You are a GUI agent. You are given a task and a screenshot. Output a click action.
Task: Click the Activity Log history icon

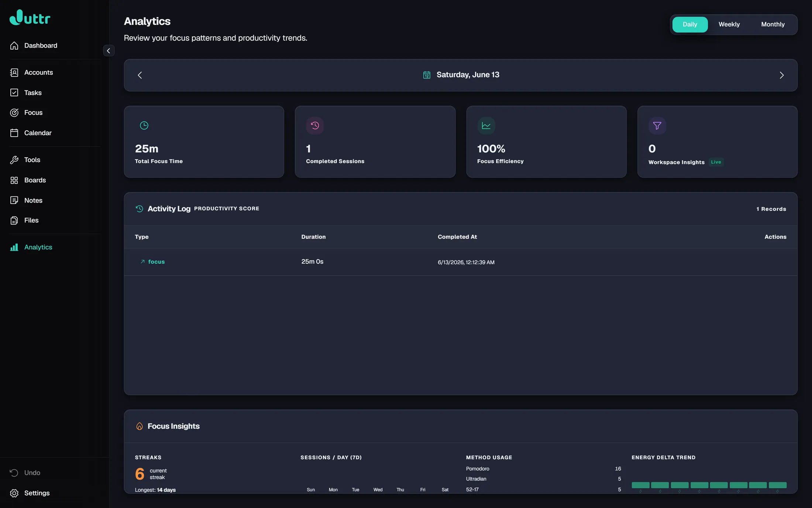[x=139, y=209]
